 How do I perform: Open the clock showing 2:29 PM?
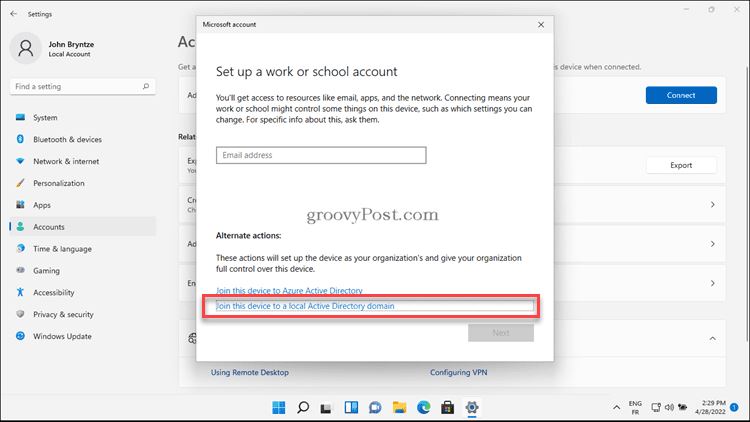tap(710, 407)
